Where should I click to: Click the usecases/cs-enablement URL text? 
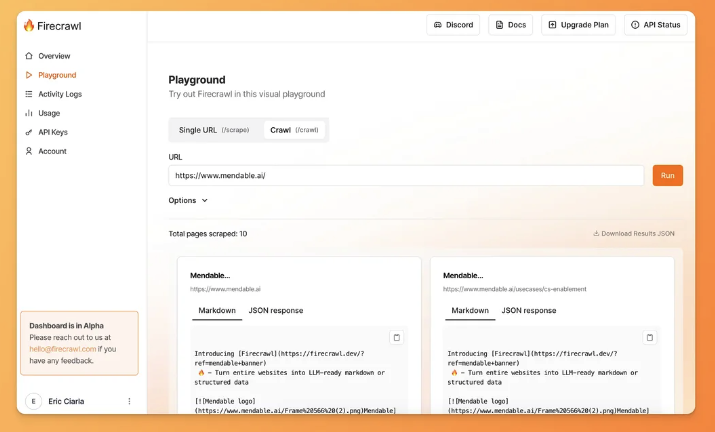coord(514,289)
